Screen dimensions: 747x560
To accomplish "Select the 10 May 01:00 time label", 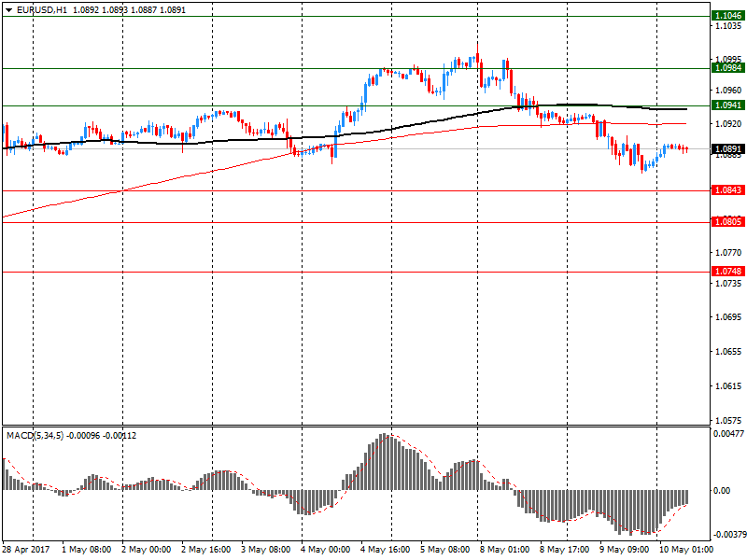I will click(x=686, y=550).
